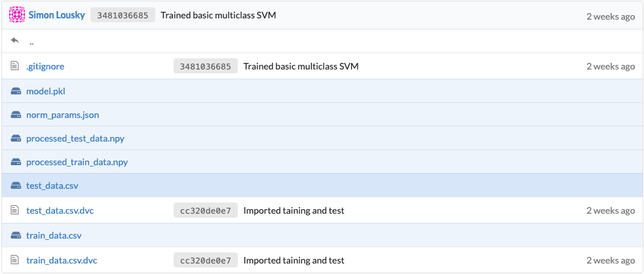644x274 pixels.
Task: Open header commit message 'Trained basic multiclass SVM'
Action: pos(218,14)
